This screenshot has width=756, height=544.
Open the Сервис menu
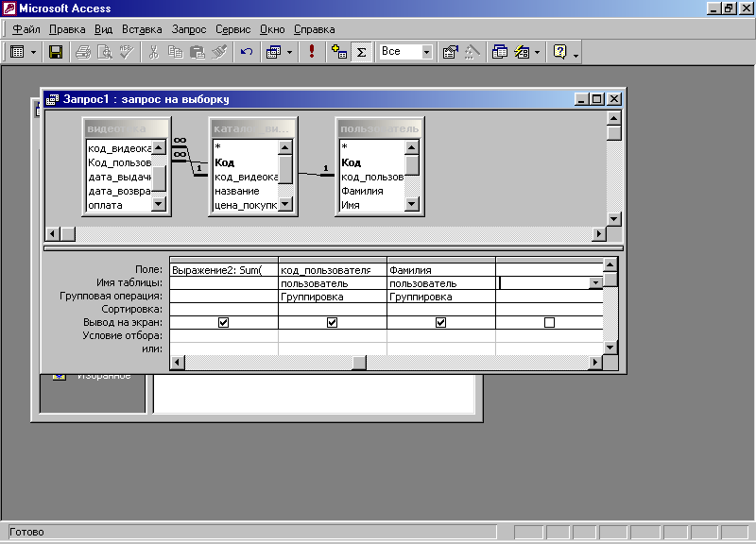click(x=232, y=29)
